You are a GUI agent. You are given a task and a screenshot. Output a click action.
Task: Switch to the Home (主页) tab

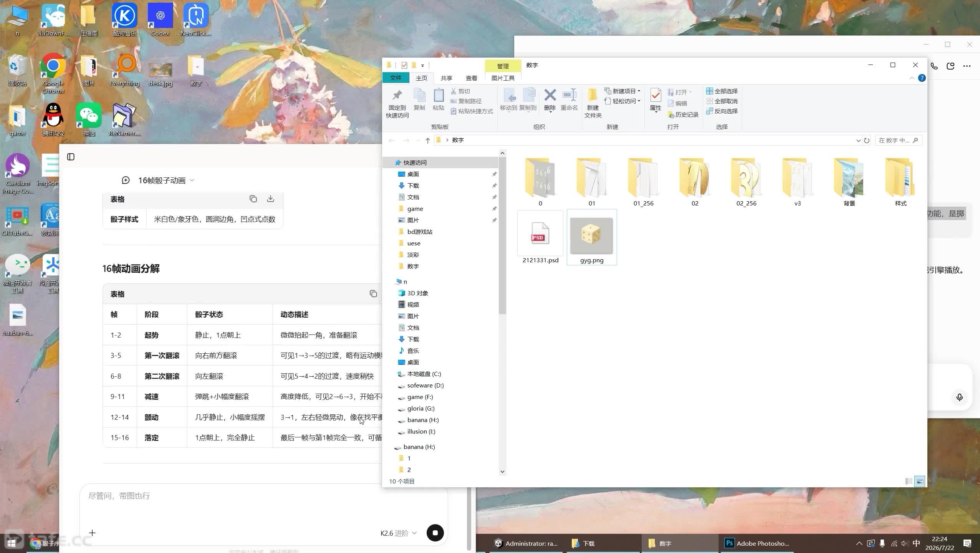(421, 78)
